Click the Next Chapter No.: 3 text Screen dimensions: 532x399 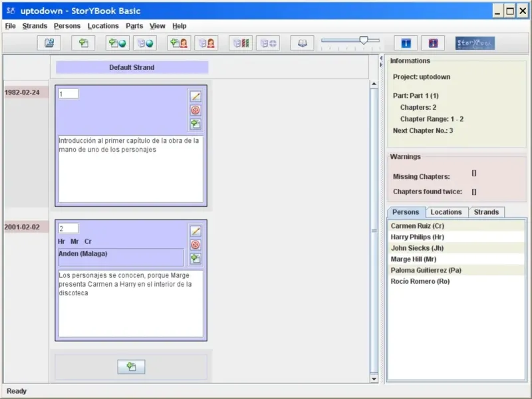click(x=423, y=130)
